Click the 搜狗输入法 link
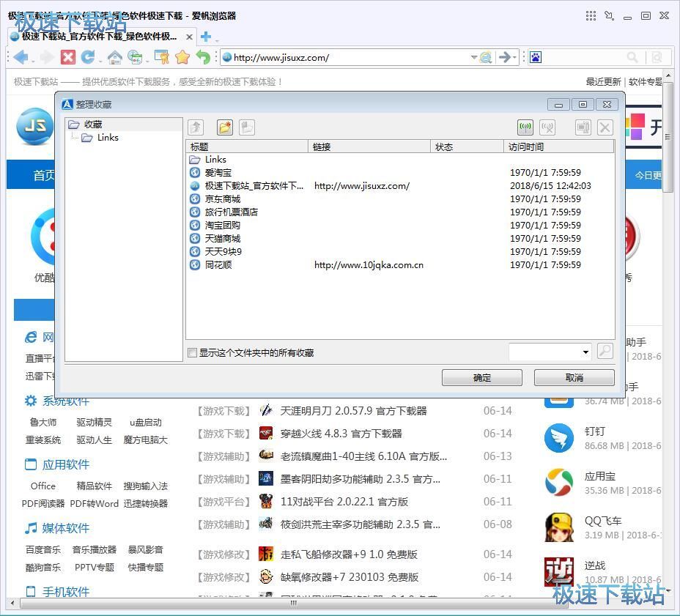The width and height of the screenshot is (680, 616). [145, 486]
